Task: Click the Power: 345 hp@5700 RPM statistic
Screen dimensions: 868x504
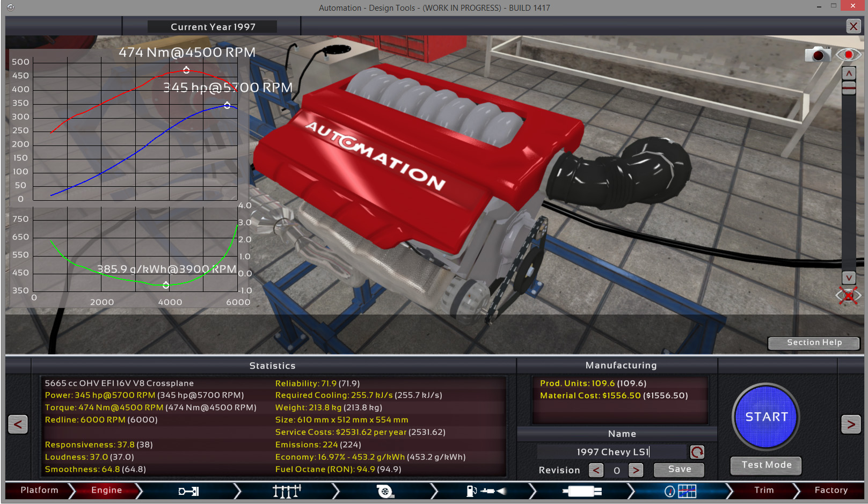Action: pos(144,396)
